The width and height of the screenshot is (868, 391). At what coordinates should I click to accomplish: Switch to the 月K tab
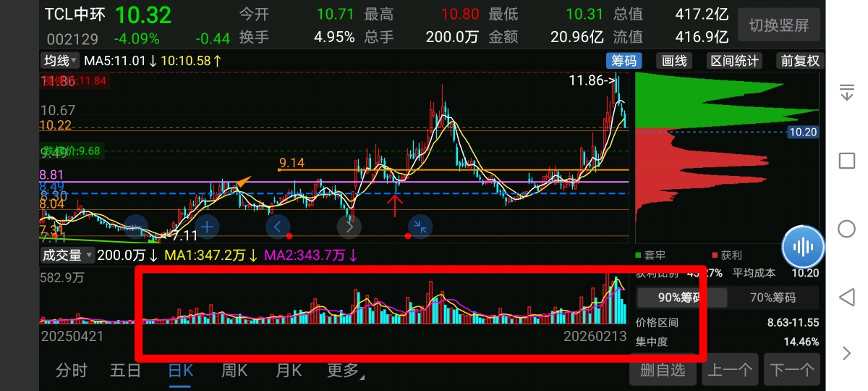coord(288,370)
